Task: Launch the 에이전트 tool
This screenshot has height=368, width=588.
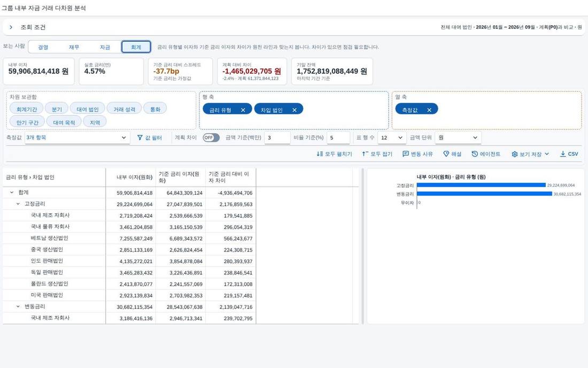Action: (486, 154)
